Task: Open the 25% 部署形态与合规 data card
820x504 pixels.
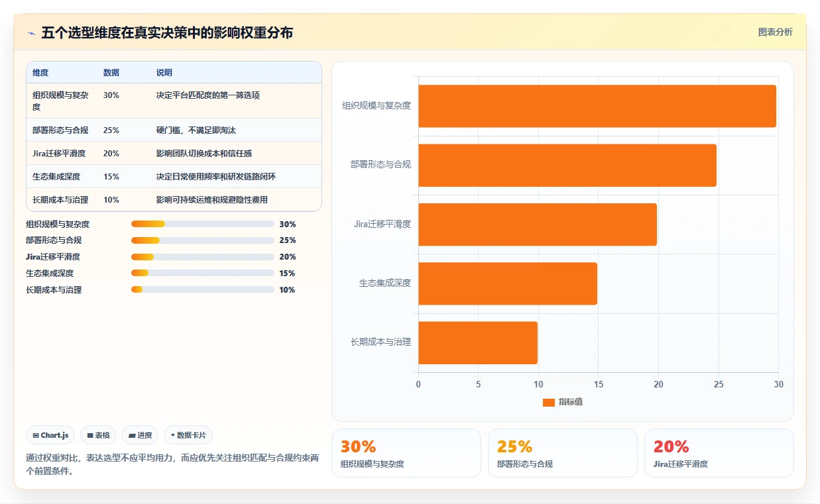Action: 563,453
